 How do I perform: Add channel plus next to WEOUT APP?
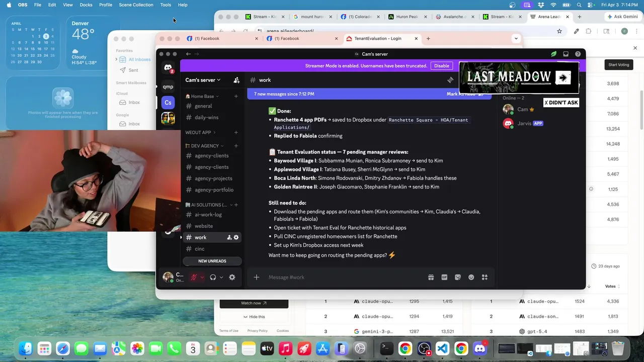click(236, 132)
